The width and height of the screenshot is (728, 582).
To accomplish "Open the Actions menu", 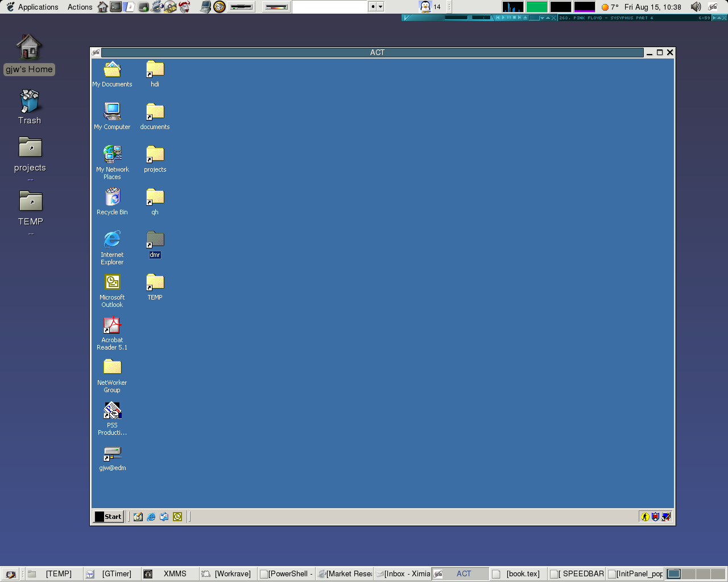I will click(x=79, y=7).
